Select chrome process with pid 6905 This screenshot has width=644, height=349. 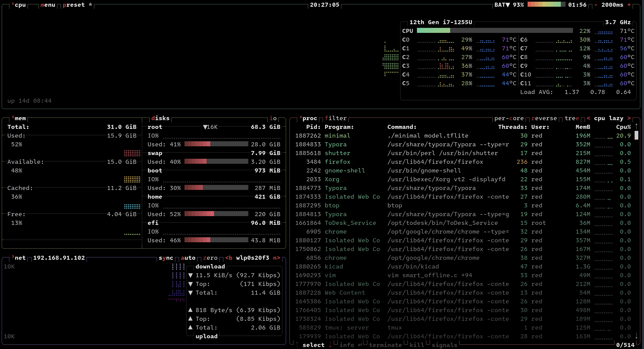tap(463, 232)
